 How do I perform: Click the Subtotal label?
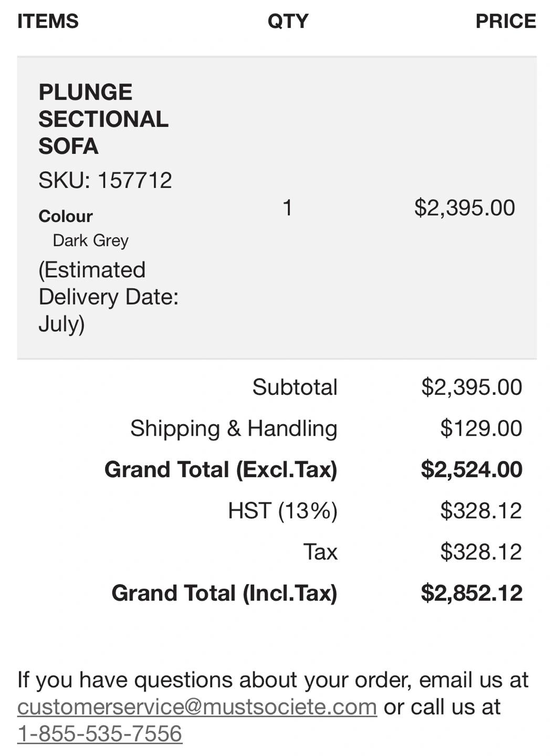(x=295, y=387)
